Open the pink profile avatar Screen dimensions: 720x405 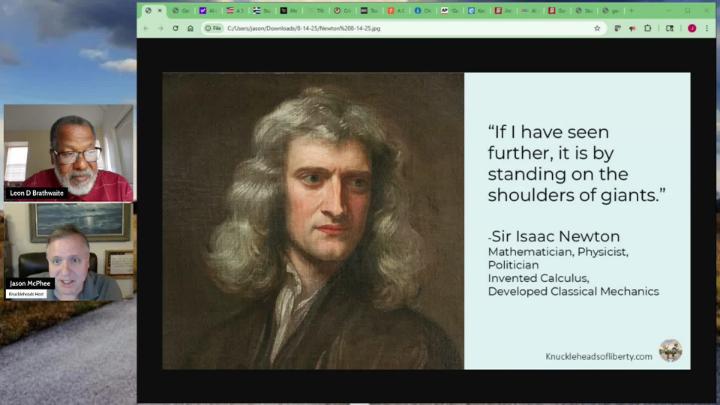692,28
